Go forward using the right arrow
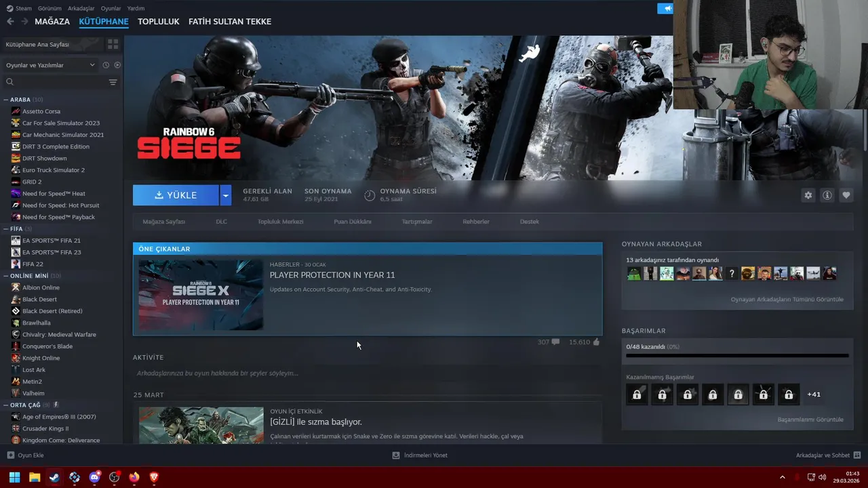Screen dimensions: 868x488 pos(24,22)
